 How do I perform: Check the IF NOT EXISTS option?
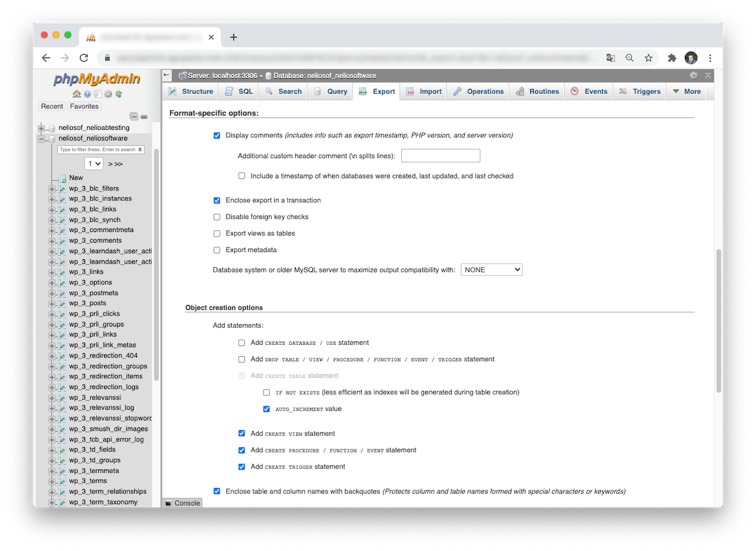pos(267,392)
